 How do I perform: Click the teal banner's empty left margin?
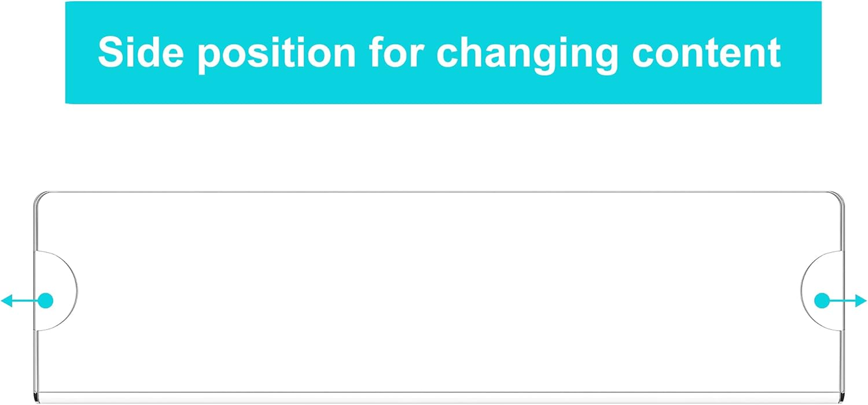pyautogui.click(x=81, y=53)
